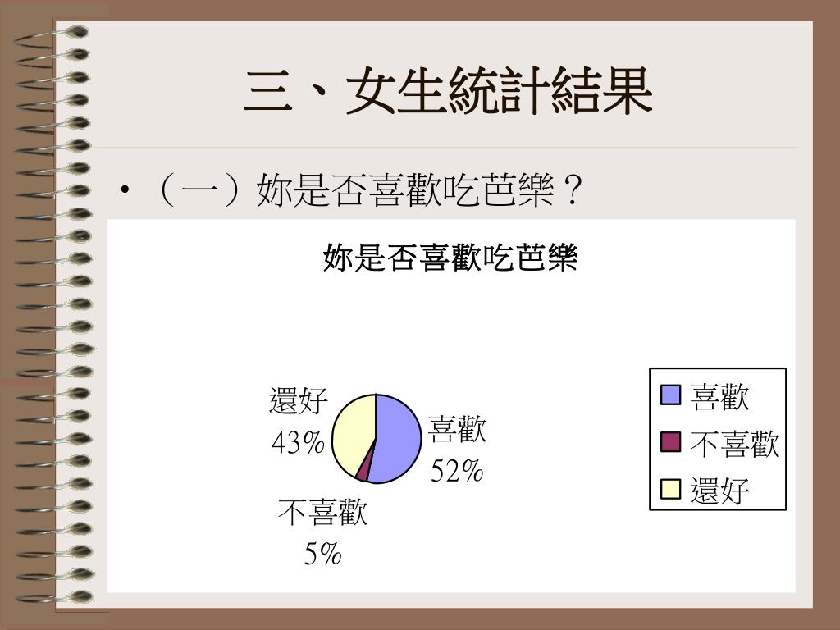Image resolution: width=840 pixels, height=630 pixels.
Task: Click the spiral notebook binding graphic
Action: (x=52, y=314)
